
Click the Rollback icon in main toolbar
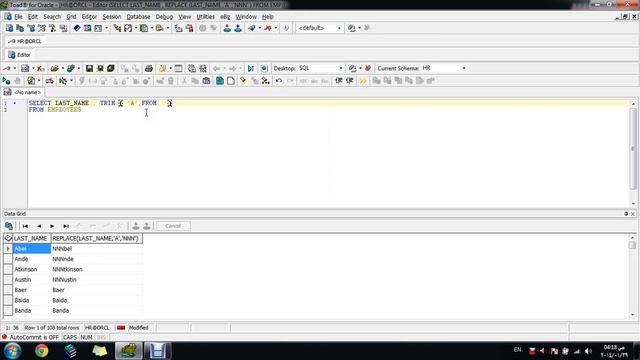point(238,28)
